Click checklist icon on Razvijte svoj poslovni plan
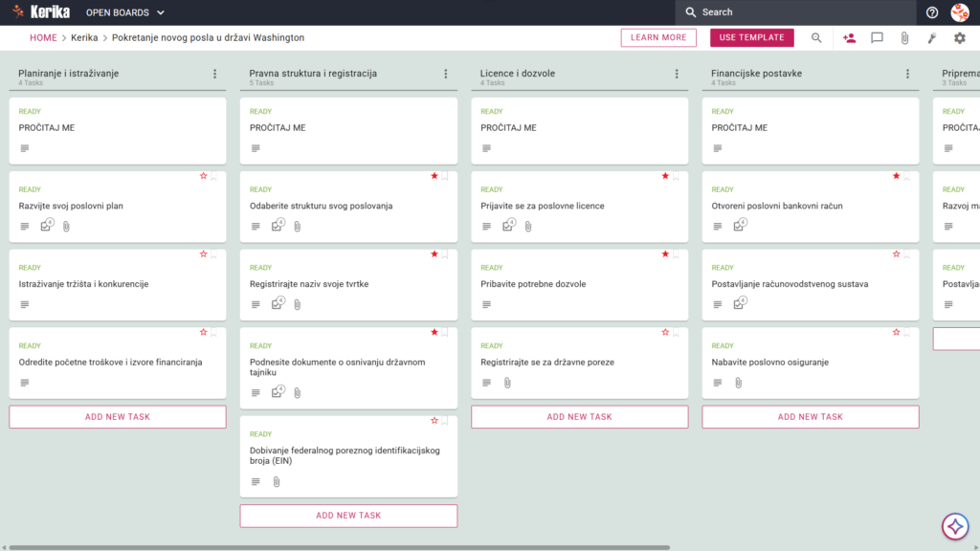The image size is (980, 551). (x=47, y=225)
